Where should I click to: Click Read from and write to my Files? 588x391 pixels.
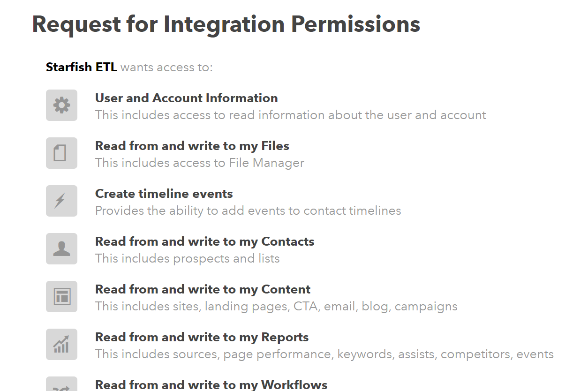click(192, 146)
